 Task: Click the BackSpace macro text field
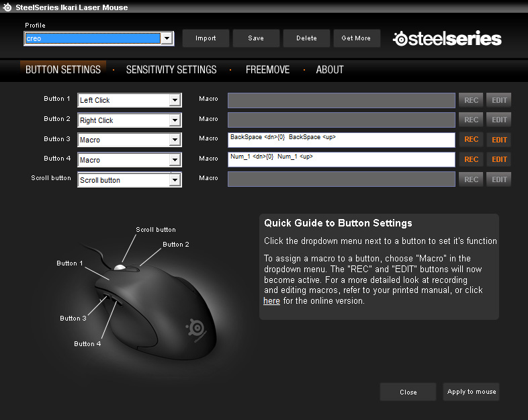341,140
